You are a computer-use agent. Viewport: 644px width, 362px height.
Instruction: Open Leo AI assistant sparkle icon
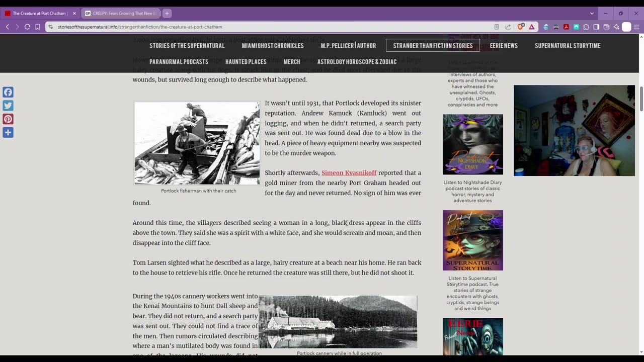pos(616,27)
